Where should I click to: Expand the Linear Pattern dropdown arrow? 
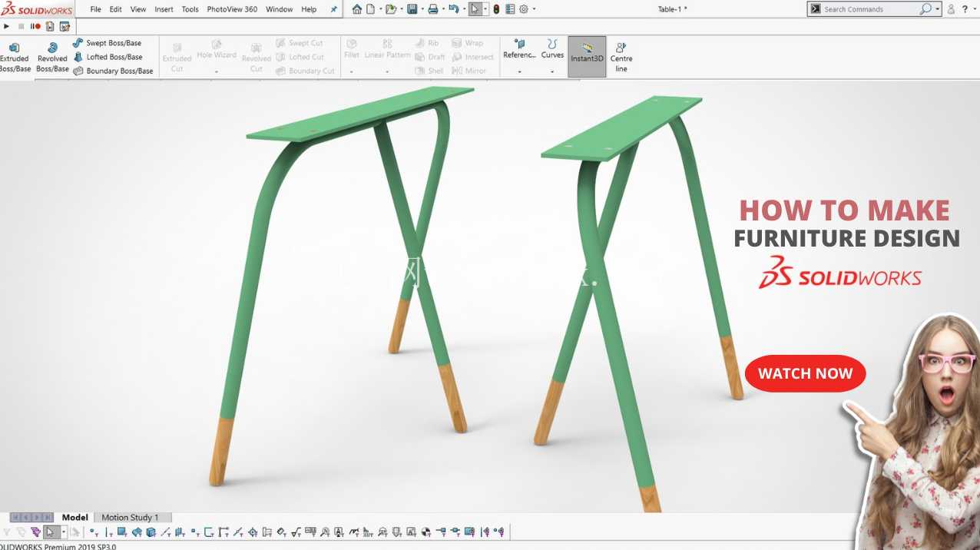point(387,71)
